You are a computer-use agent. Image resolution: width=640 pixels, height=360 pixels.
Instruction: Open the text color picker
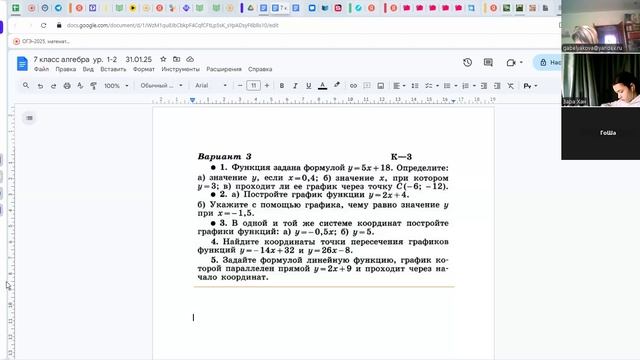tap(322, 86)
